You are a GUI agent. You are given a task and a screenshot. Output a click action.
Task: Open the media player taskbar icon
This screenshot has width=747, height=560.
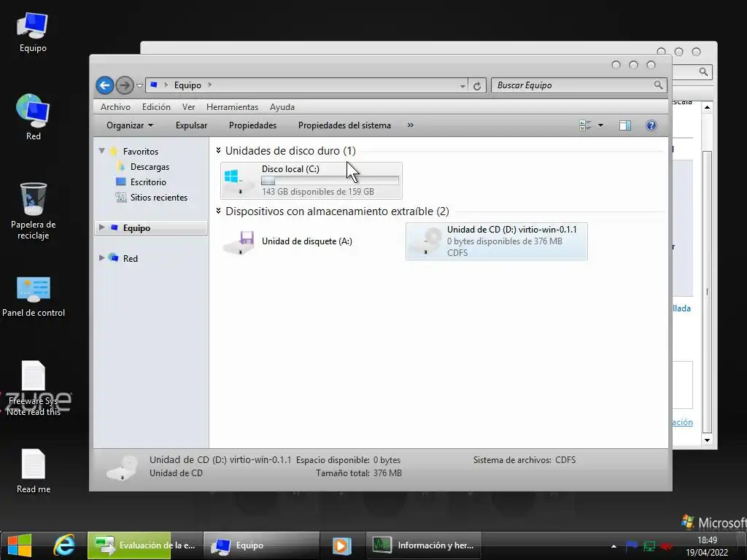point(341,545)
